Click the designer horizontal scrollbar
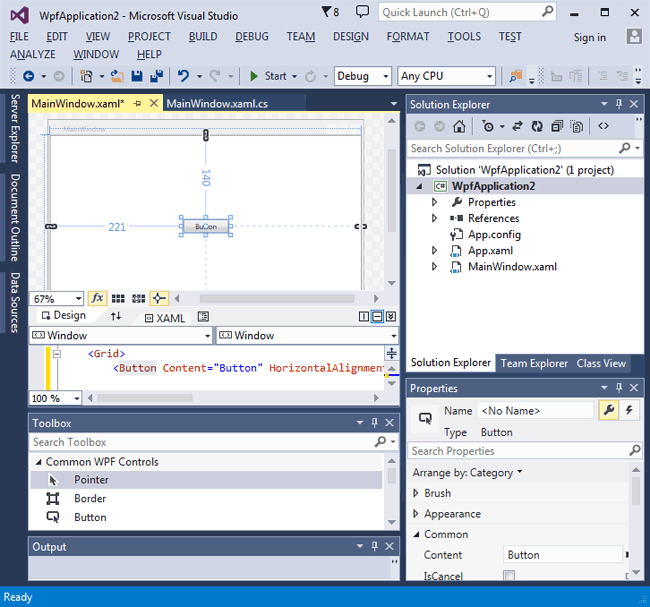 coord(277,299)
